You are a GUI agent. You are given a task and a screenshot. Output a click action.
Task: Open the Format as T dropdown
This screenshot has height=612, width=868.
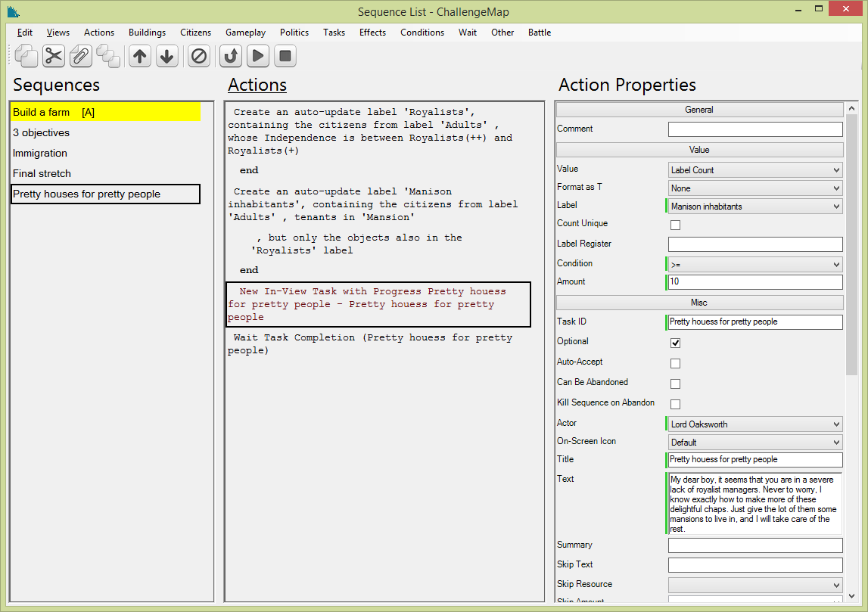click(755, 188)
